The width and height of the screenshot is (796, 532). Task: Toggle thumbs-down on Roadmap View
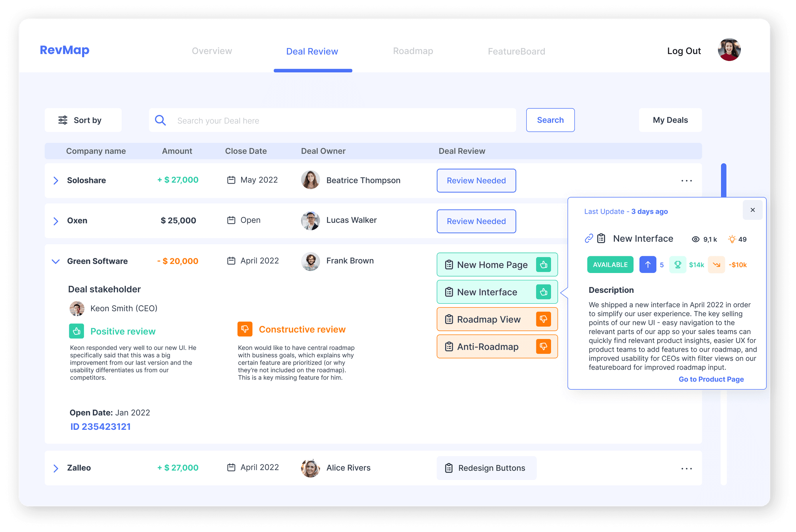(x=543, y=319)
